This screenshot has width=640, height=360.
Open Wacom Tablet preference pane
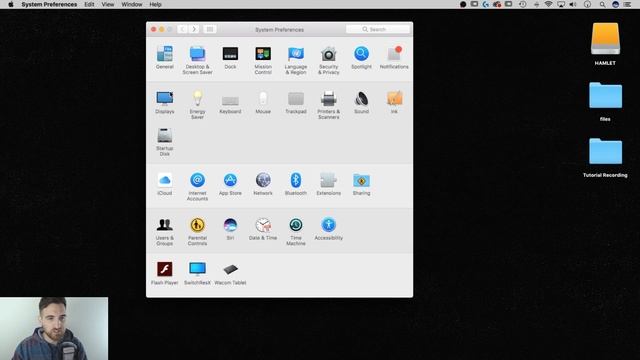pos(230,273)
